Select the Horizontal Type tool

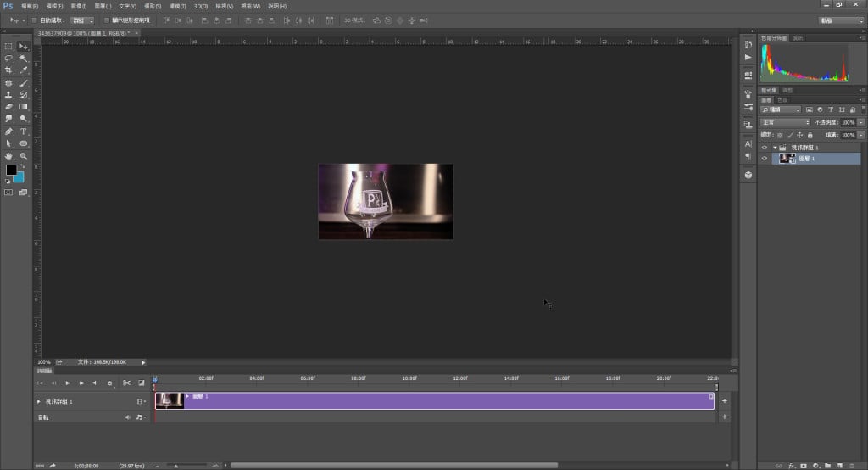point(24,131)
